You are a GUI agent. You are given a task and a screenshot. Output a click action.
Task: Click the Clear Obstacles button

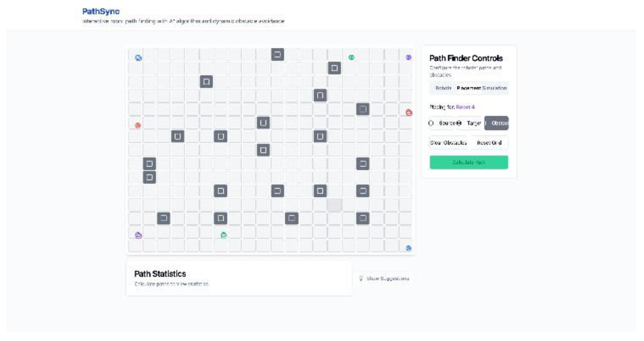pos(448,143)
